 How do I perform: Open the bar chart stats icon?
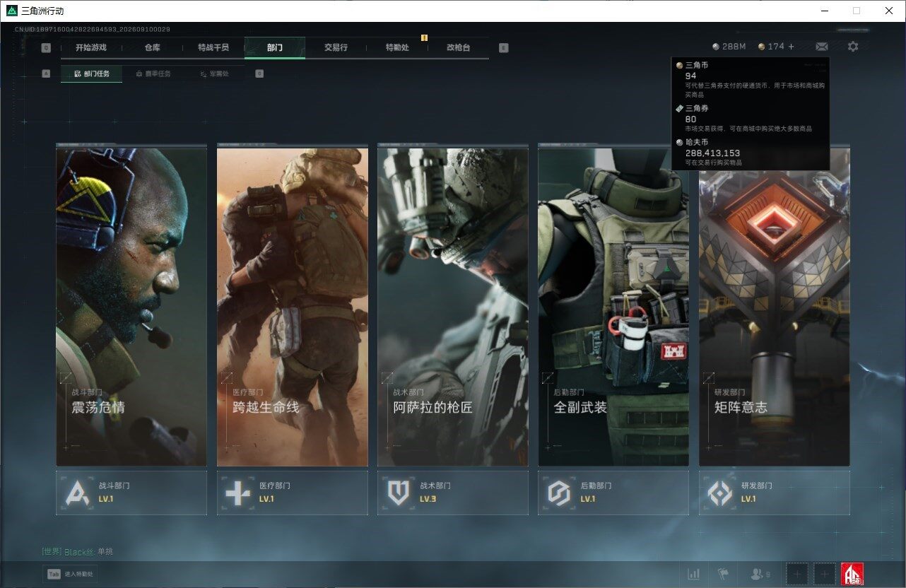point(694,575)
